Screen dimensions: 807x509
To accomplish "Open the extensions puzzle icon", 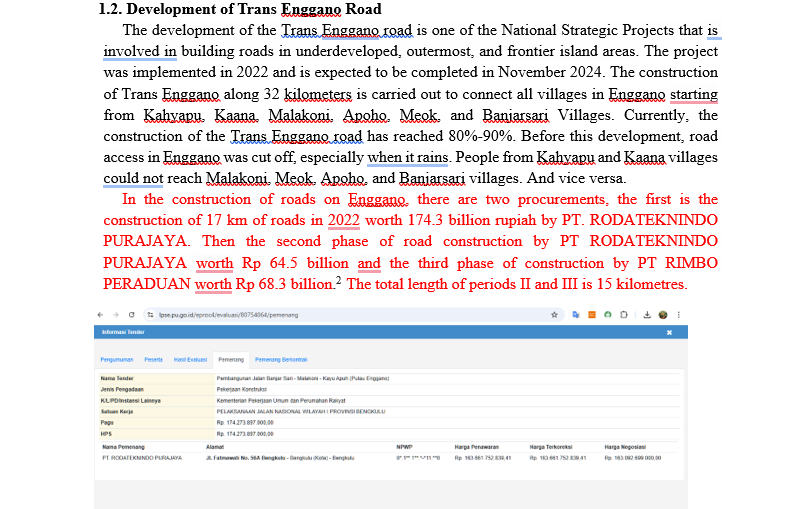I will pyautogui.click(x=622, y=314).
